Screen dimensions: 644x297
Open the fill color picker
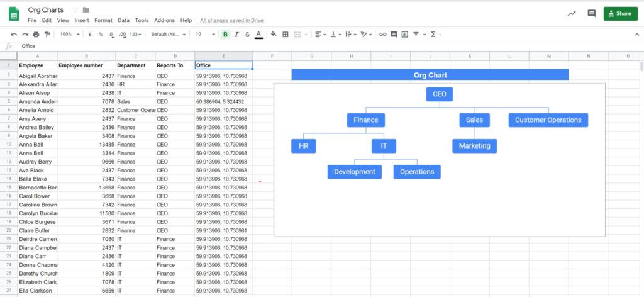(x=272, y=35)
